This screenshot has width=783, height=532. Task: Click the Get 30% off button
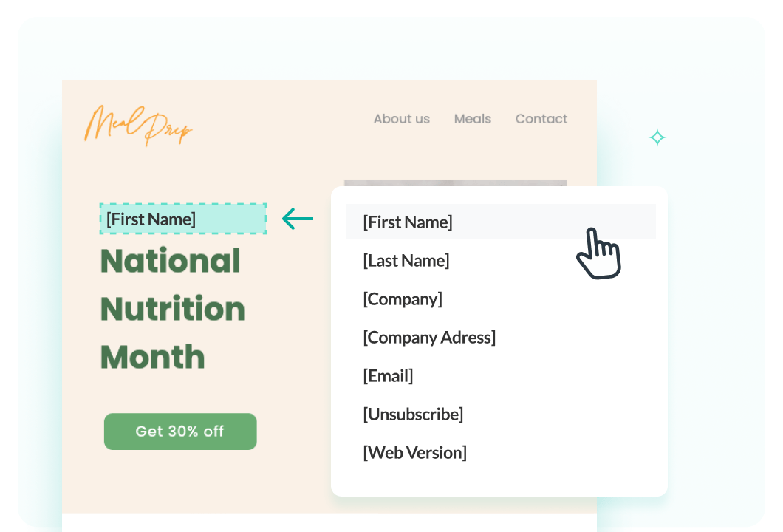pyautogui.click(x=180, y=432)
